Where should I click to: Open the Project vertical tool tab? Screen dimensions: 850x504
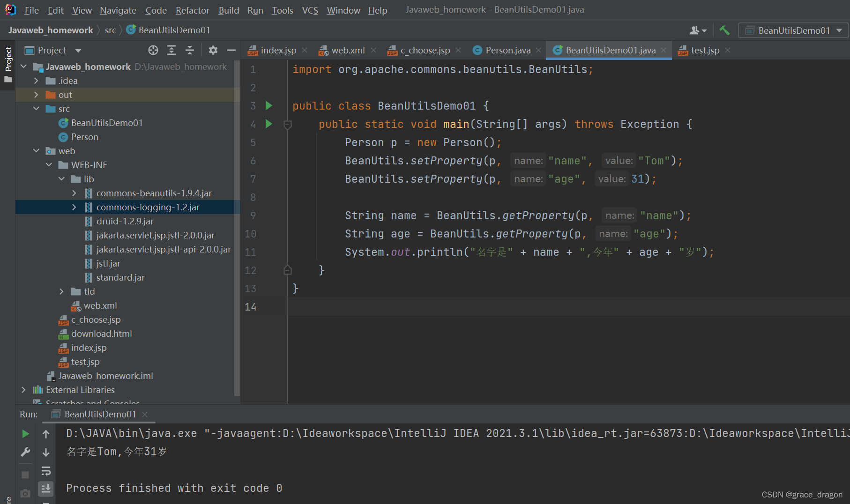pos(8,64)
